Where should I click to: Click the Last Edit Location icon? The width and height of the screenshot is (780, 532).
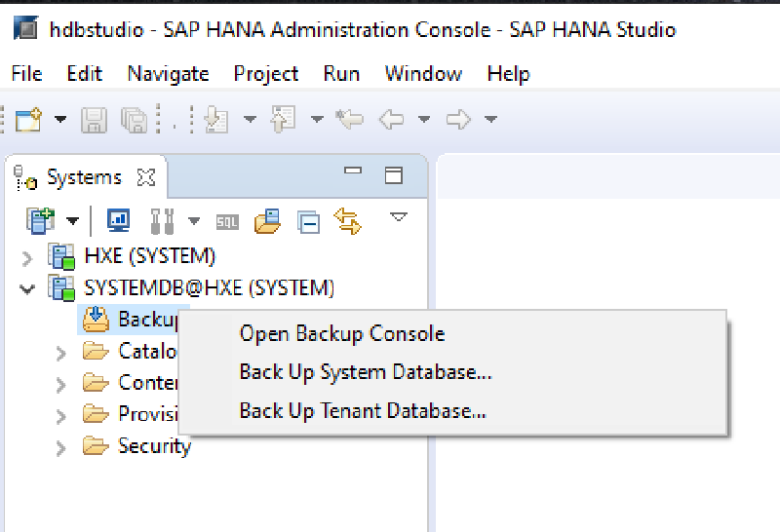point(350,119)
